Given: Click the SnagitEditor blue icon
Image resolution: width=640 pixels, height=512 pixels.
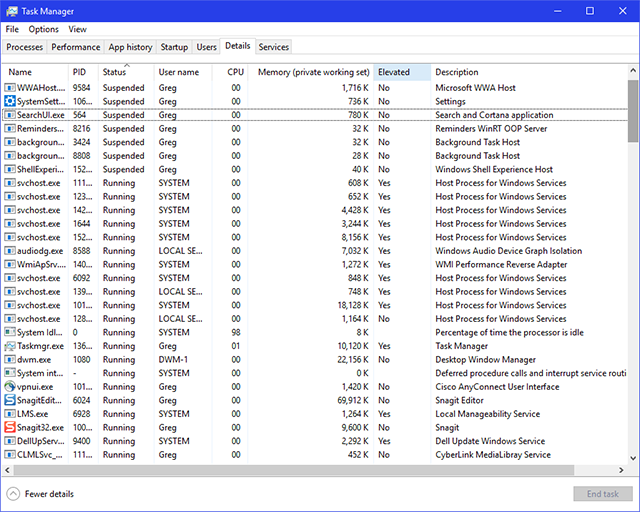Looking at the screenshot, I should 10,400.
